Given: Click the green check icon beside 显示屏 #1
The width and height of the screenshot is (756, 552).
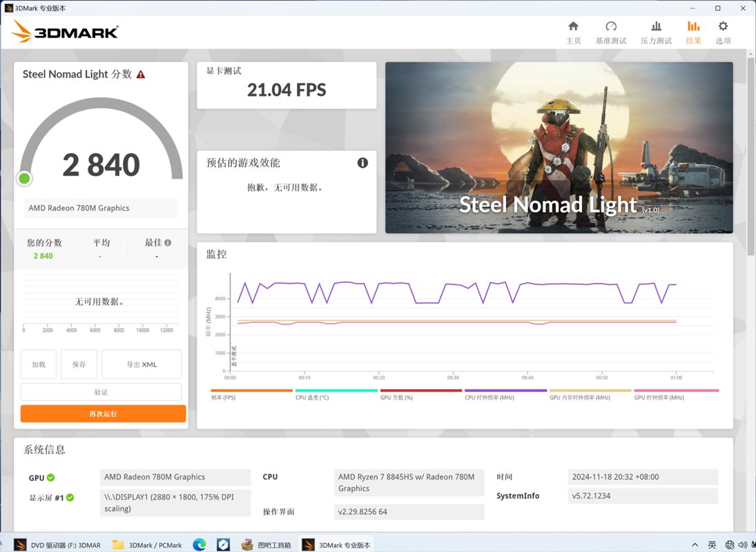Looking at the screenshot, I should 70,497.
